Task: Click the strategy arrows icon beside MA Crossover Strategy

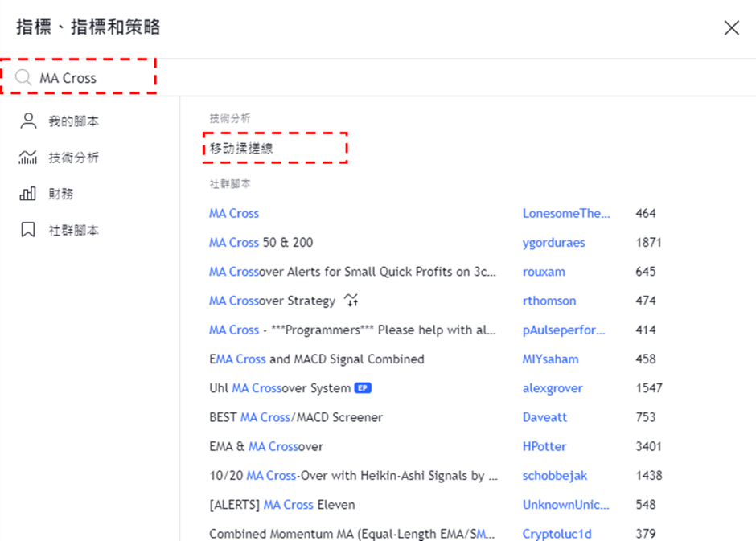Action: [x=351, y=301]
